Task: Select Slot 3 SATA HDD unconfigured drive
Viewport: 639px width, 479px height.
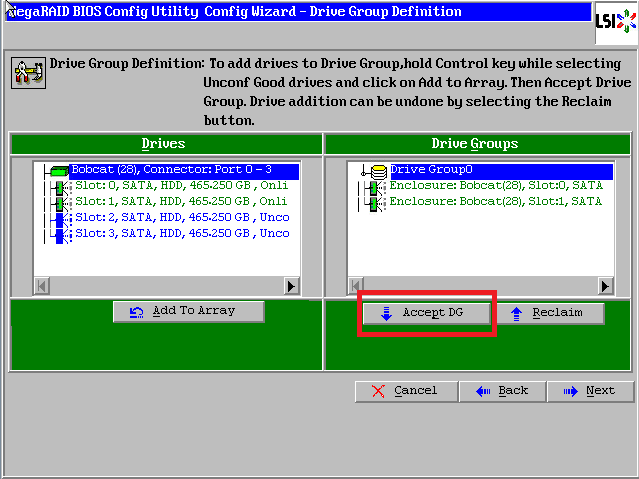Action: pyautogui.click(x=182, y=234)
